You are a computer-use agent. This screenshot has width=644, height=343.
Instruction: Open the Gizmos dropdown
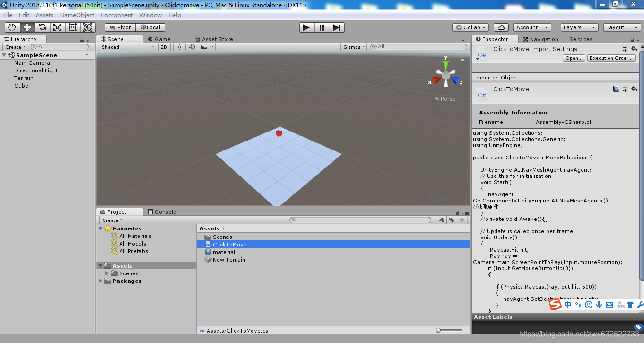353,47
